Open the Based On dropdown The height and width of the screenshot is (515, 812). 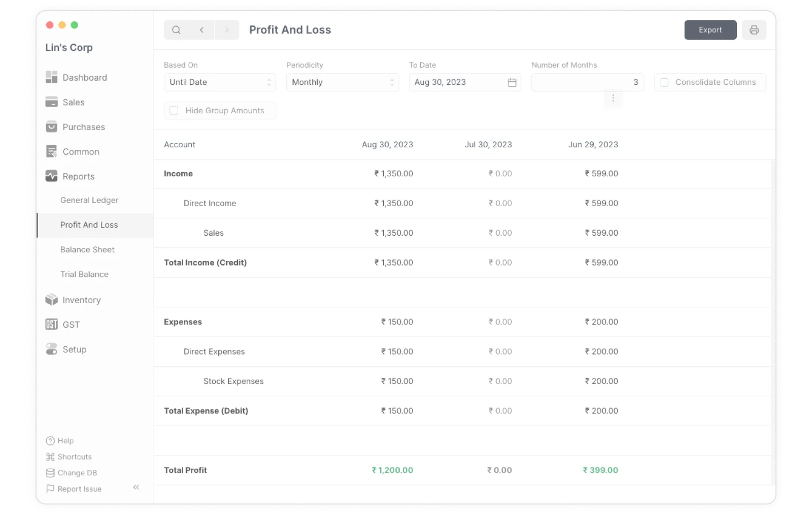tap(220, 82)
